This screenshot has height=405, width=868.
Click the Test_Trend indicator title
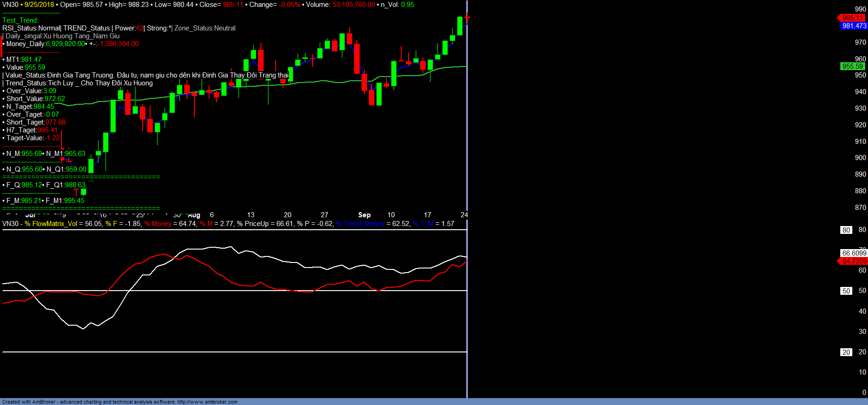point(20,20)
